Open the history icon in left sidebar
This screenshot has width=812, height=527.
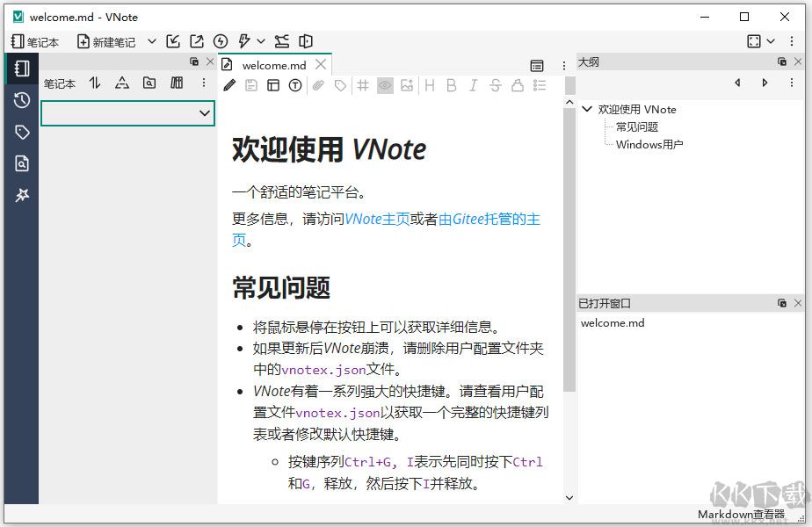[22, 100]
